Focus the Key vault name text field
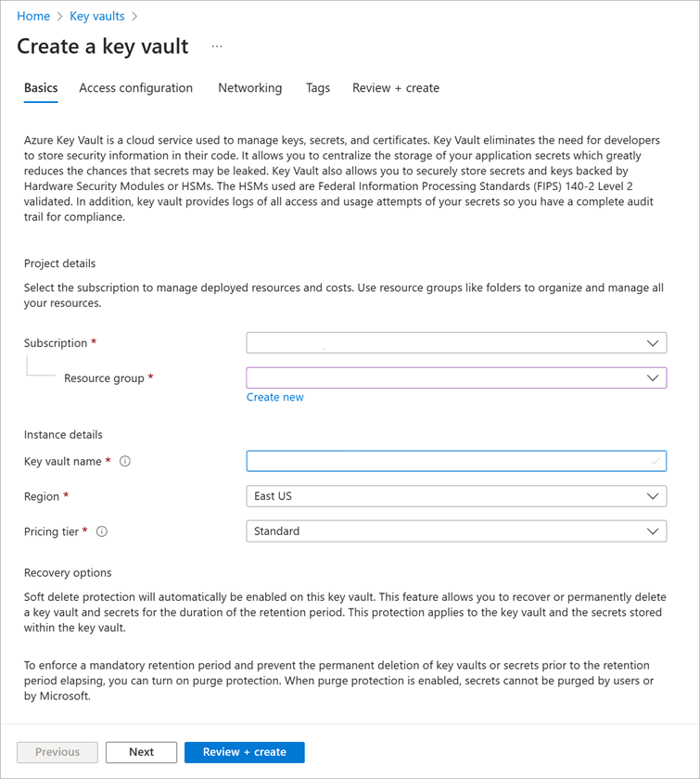Viewport: 700px width, 779px height. coord(456,461)
